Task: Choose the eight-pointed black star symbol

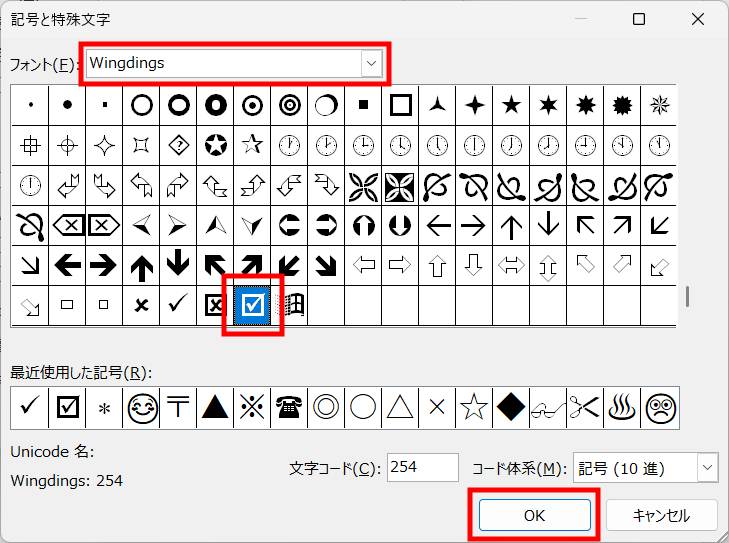Action: (585, 106)
